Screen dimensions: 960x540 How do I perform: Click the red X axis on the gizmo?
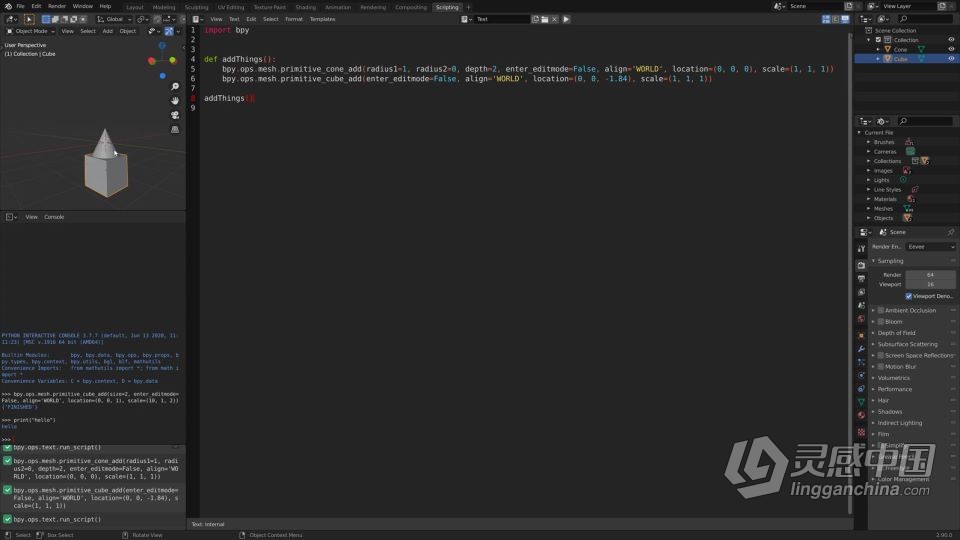(x=152, y=61)
